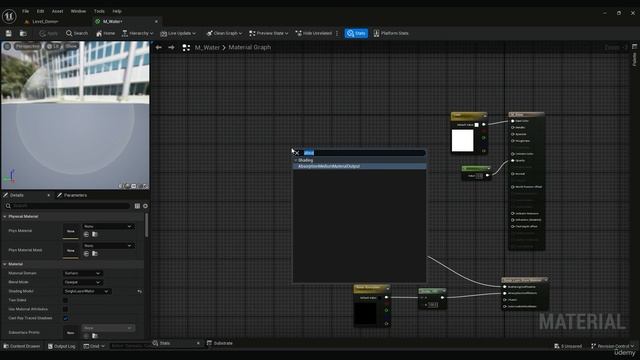
Task: Uncheck Cast Ray Traced Shadows
Action: click(x=65, y=318)
